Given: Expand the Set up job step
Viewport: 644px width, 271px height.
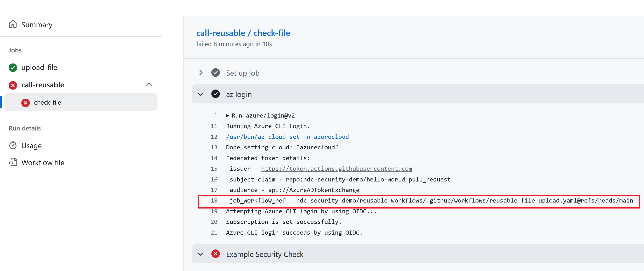Looking at the screenshot, I should 201,73.
